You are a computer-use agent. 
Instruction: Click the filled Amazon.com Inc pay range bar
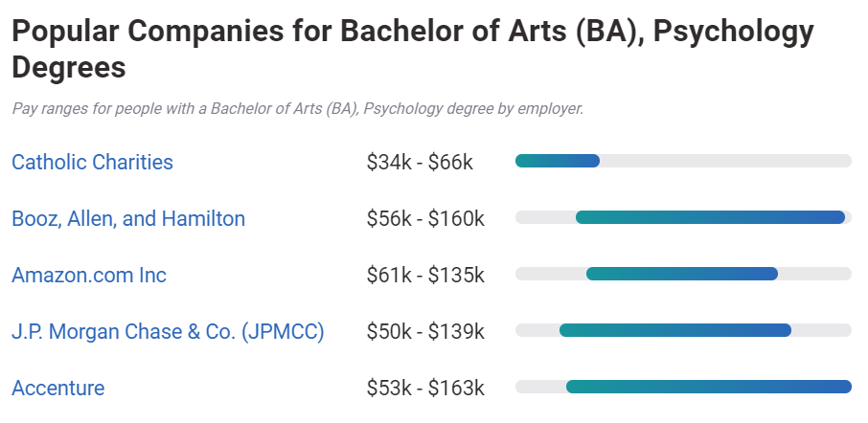tap(681, 274)
